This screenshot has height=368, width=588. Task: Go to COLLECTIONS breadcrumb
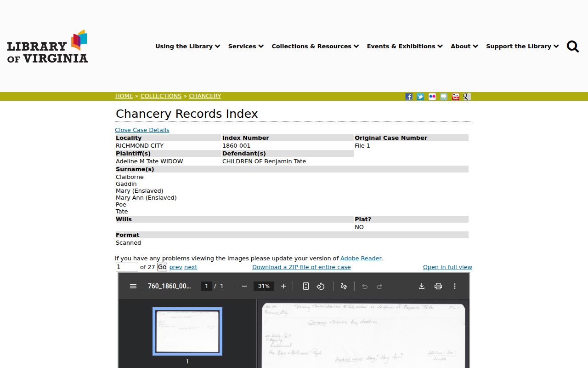point(161,96)
